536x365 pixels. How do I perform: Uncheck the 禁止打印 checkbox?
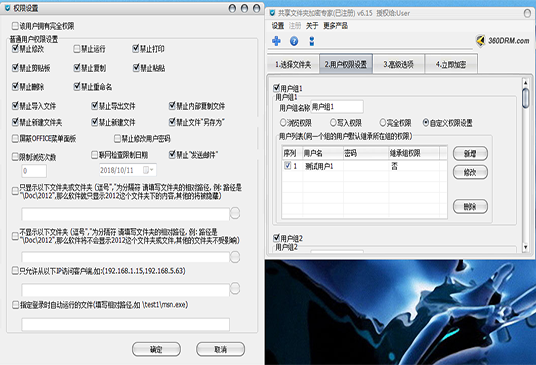pos(136,49)
